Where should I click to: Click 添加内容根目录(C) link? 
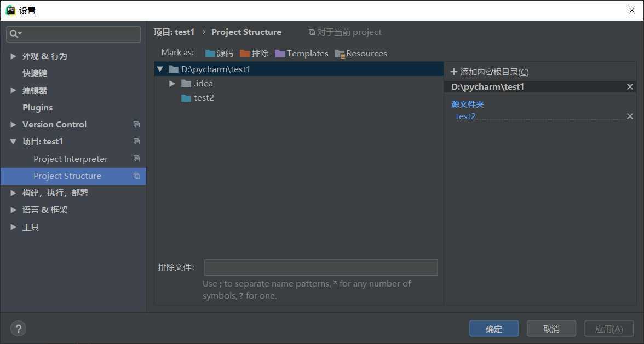click(x=495, y=72)
